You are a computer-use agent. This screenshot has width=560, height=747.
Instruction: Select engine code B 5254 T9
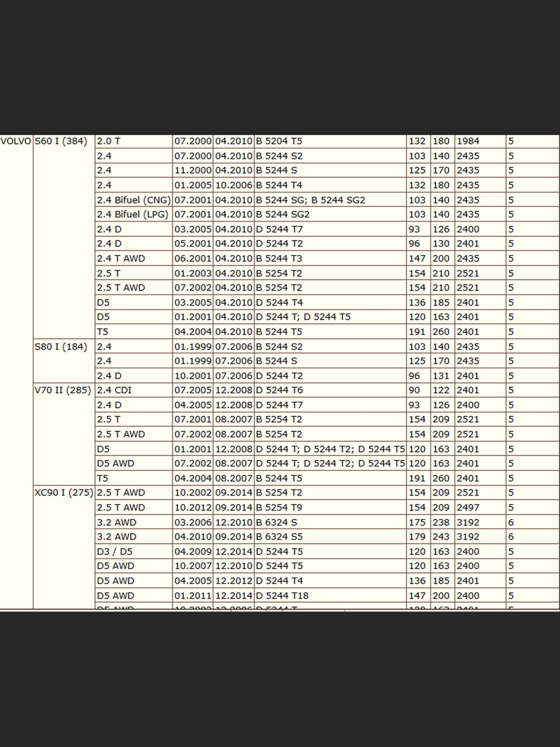279,507
